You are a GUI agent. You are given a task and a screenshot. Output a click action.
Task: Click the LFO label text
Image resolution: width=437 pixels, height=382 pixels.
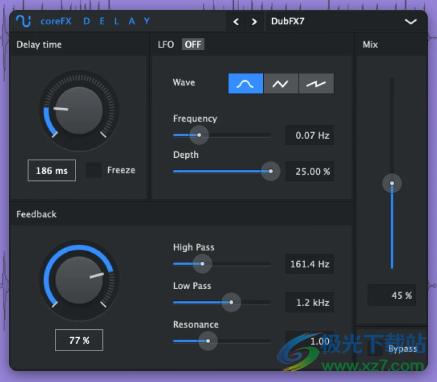click(166, 45)
